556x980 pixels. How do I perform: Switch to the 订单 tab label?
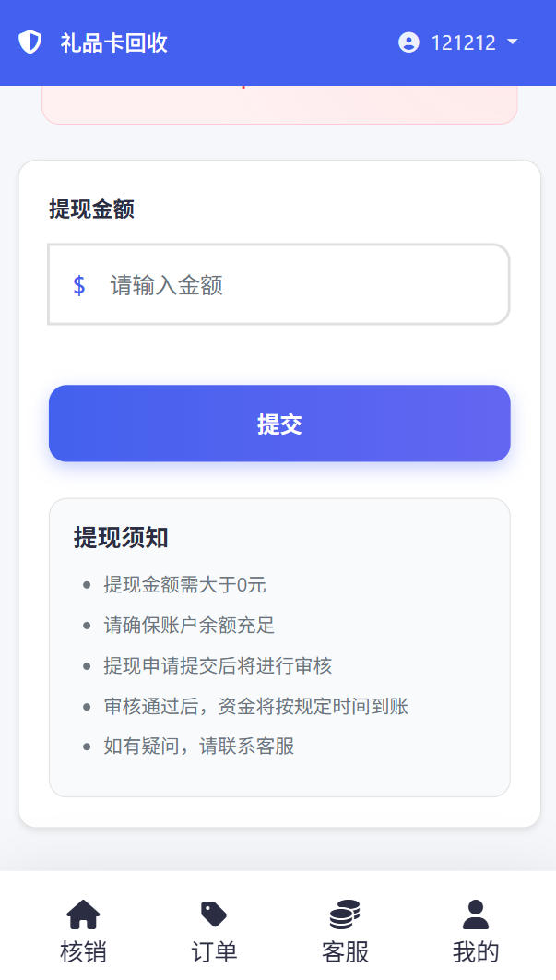[214, 951]
